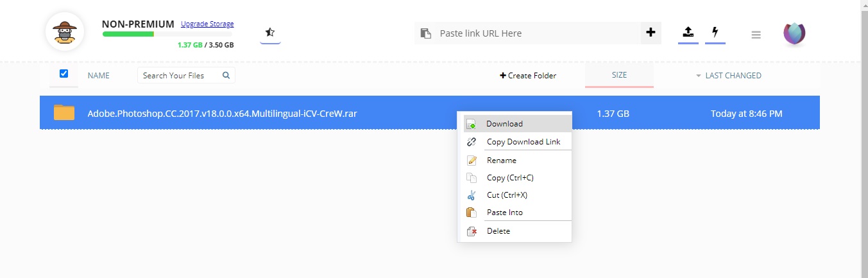Click the 1.37 GB size cell
The image size is (868, 278).
tap(613, 114)
